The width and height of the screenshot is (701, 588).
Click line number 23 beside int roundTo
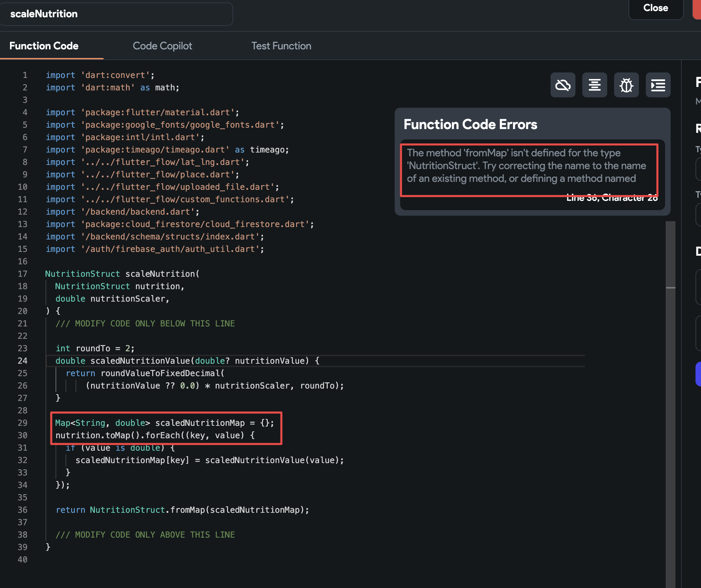[23, 348]
